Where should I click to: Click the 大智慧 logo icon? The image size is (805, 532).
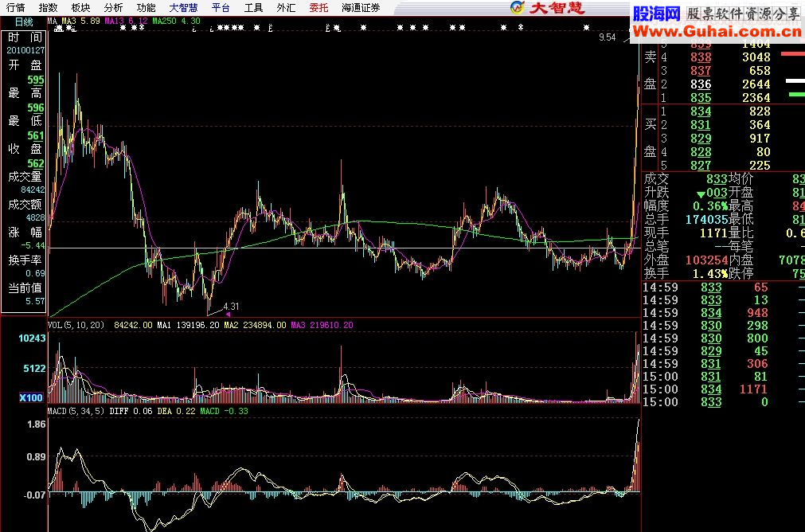coord(518,8)
